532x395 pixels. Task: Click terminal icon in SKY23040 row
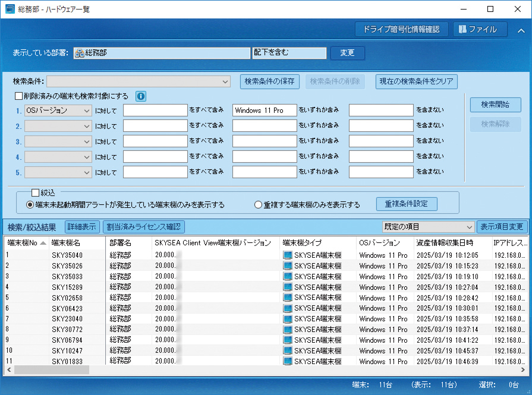click(287, 319)
